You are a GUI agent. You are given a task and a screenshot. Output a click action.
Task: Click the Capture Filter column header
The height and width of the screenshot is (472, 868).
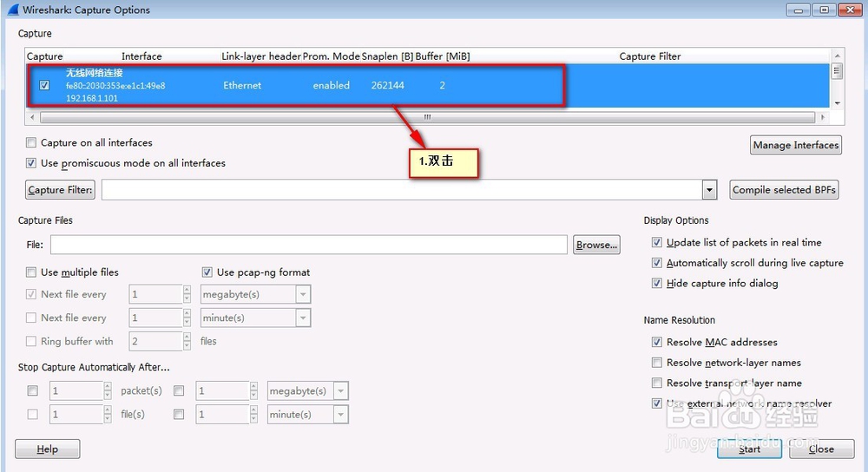point(650,56)
